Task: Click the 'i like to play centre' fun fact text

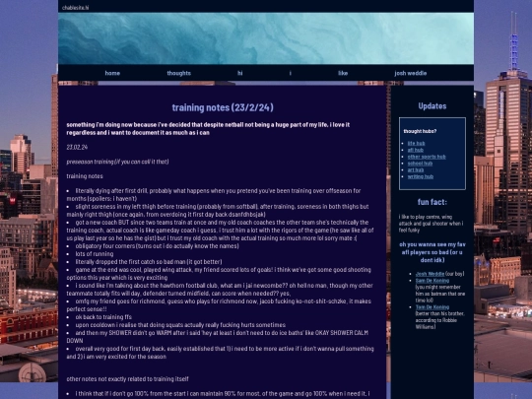Action: (x=431, y=224)
